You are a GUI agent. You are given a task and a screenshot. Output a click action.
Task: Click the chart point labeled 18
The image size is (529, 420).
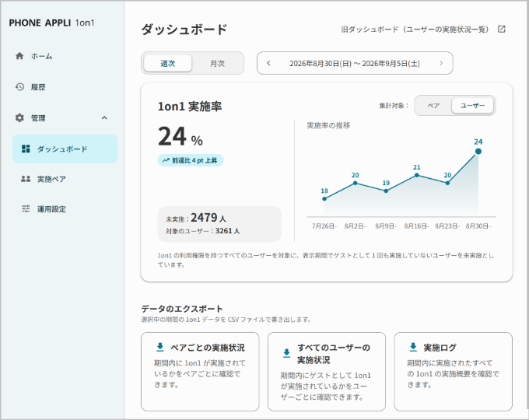point(324,198)
